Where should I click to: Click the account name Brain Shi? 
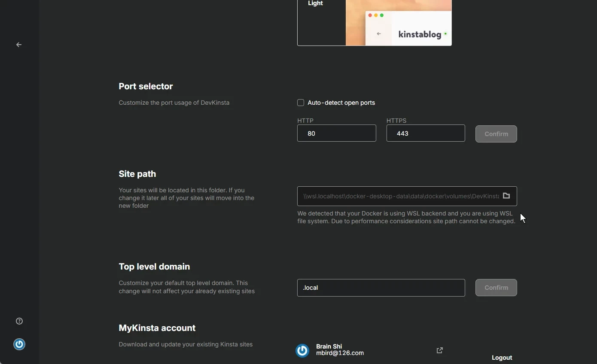pyautogui.click(x=329, y=346)
